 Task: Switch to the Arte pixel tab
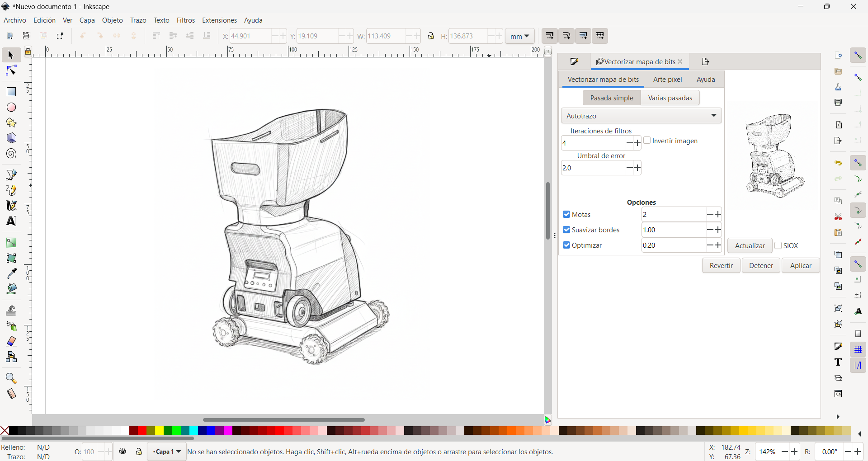[x=667, y=79]
